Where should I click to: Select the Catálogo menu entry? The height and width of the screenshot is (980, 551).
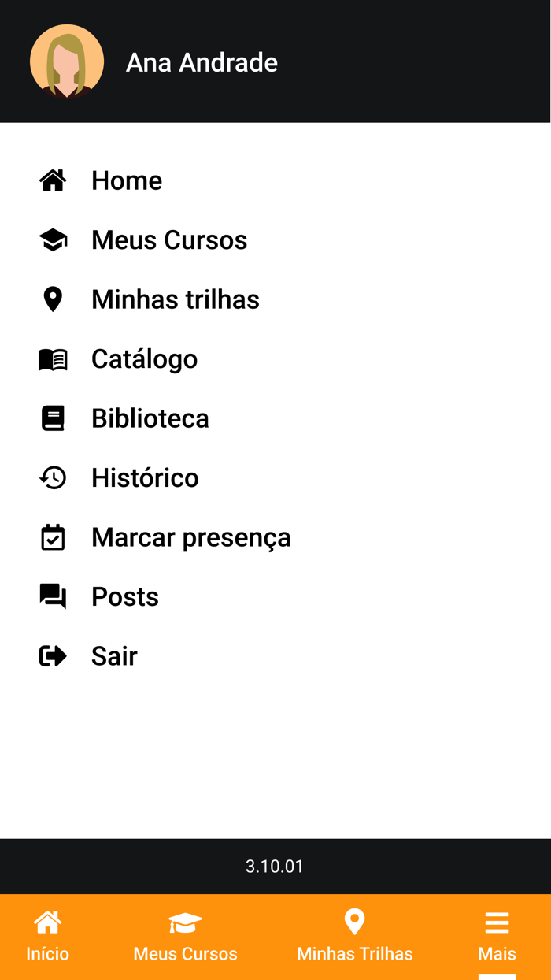(x=144, y=358)
